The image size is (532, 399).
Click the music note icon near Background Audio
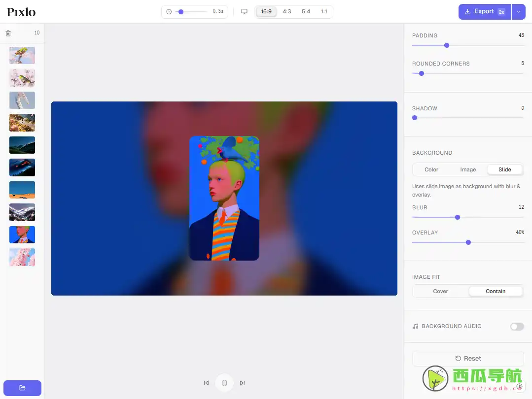click(415, 326)
